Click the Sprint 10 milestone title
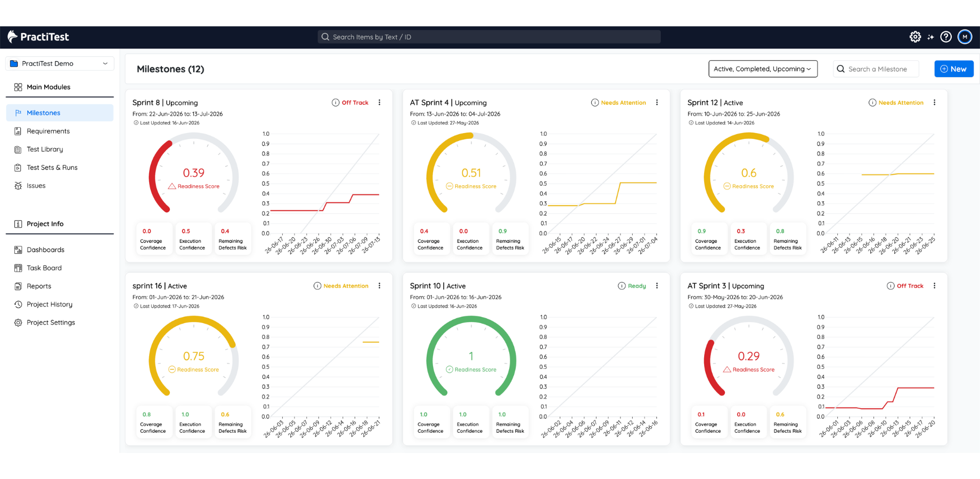 425,286
